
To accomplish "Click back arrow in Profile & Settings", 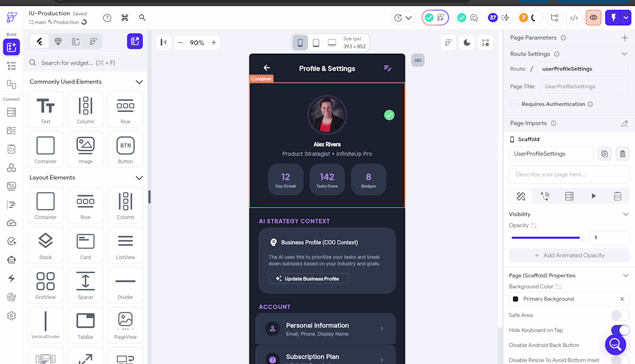I will pos(267,67).
